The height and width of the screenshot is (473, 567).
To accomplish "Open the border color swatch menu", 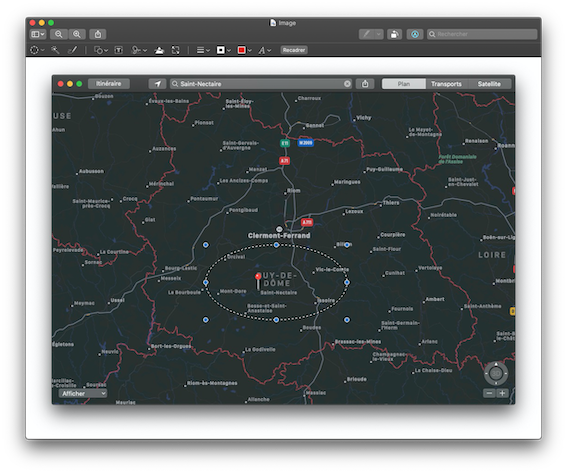I will click(223, 50).
